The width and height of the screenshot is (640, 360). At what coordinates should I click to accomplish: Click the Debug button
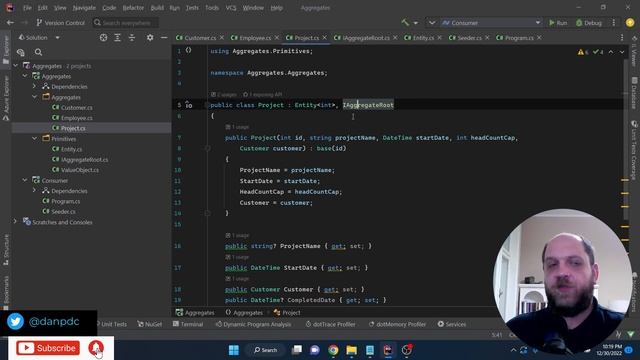tap(589, 23)
